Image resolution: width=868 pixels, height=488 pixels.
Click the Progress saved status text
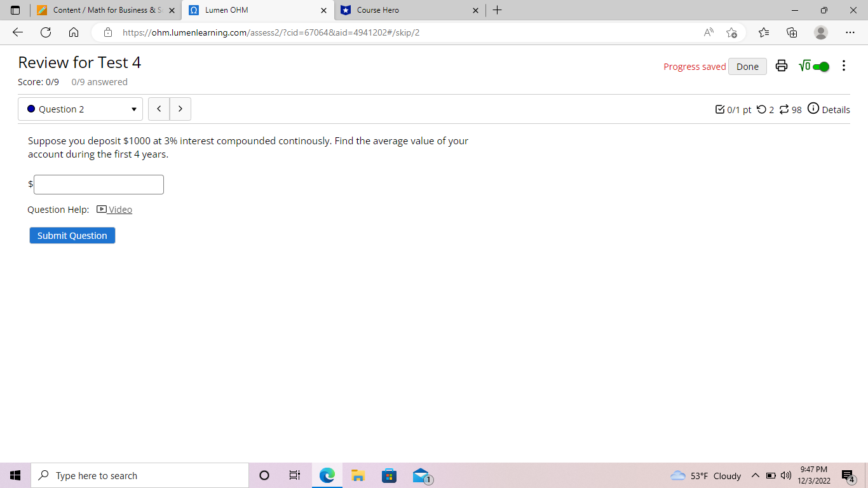pos(695,67)
